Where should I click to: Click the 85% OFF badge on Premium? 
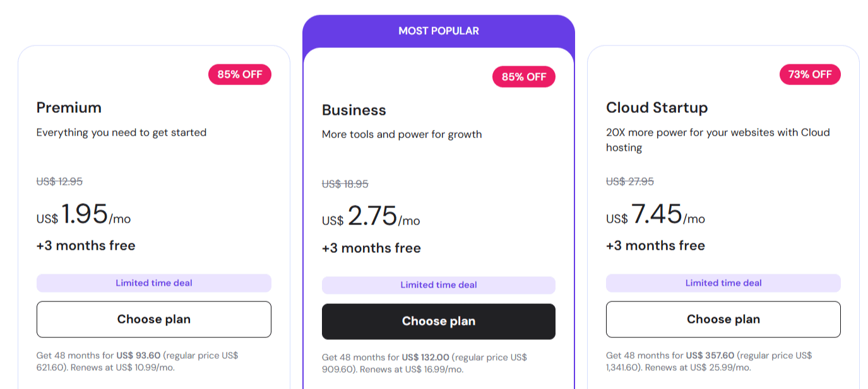[240, 74]
